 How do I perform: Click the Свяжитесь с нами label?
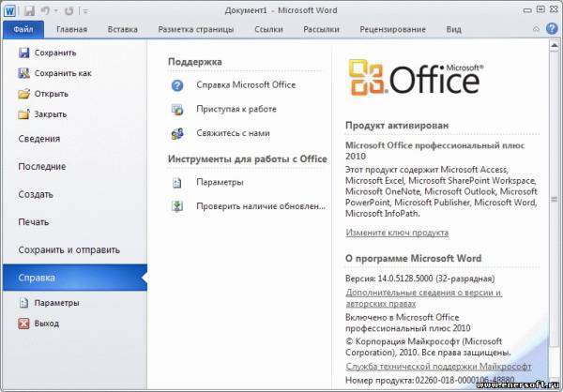pos(233,133)
